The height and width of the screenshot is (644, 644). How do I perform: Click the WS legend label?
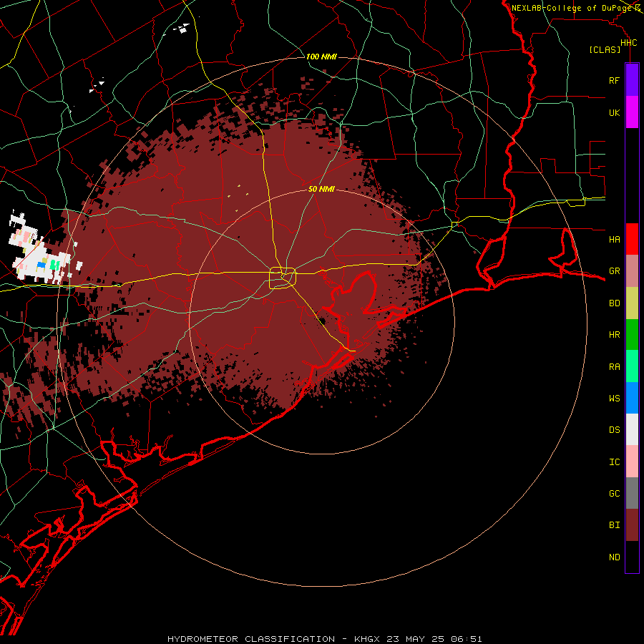(614, 399)
